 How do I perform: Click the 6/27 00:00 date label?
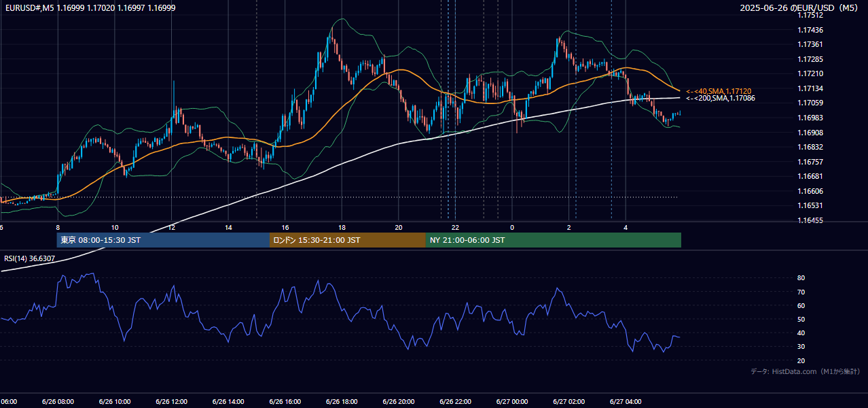512,402
